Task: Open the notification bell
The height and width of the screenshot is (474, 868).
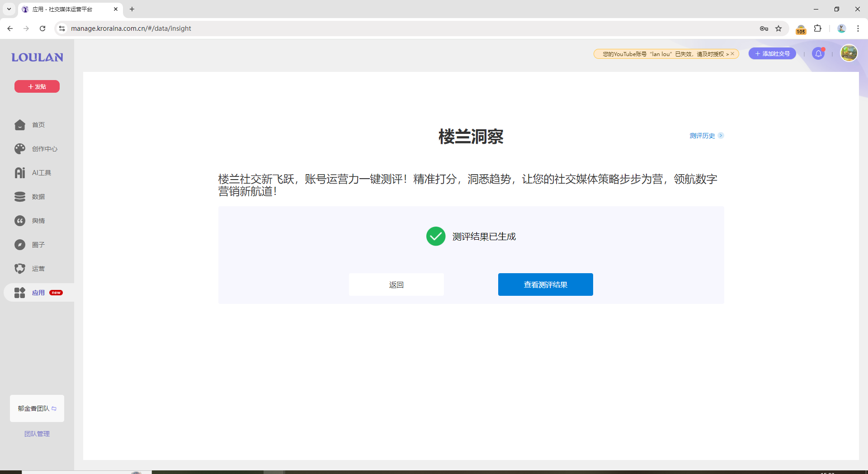Action: (x=818, y=54)
